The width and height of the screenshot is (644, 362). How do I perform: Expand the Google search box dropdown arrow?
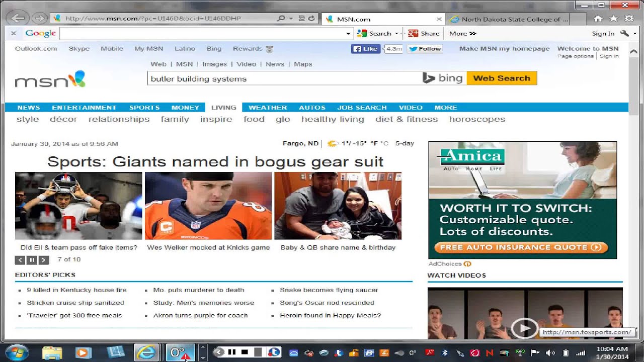tap(348, 34)
